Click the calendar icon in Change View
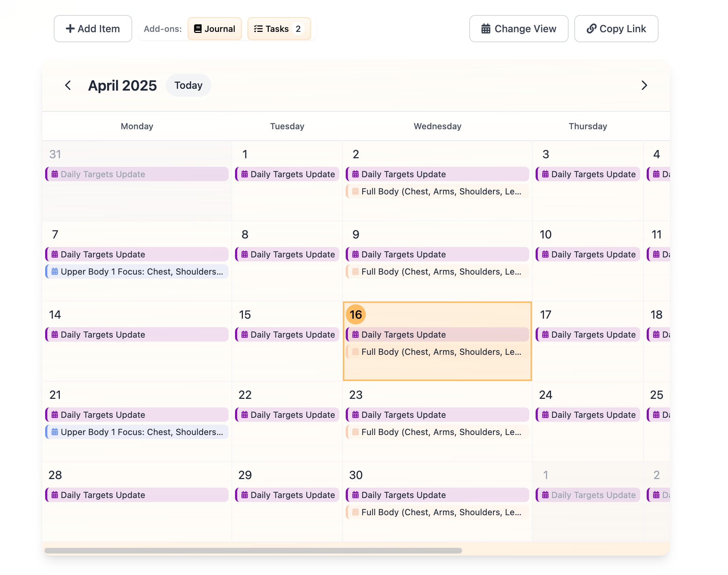Viewport: 728px width, 575px height. pos(485,29)
